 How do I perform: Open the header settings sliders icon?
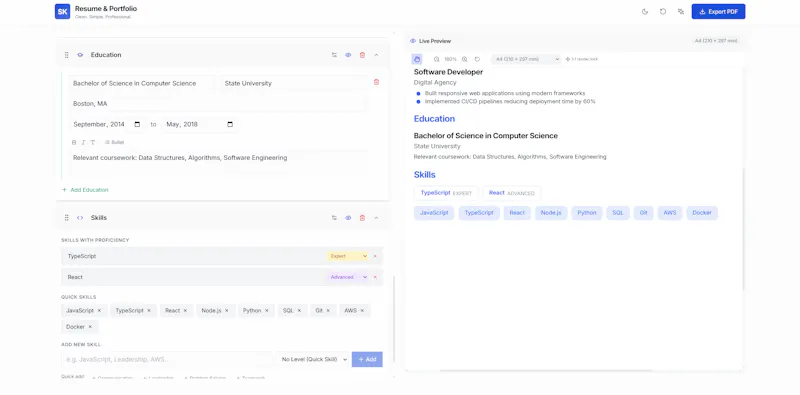[x=681, y=12]
